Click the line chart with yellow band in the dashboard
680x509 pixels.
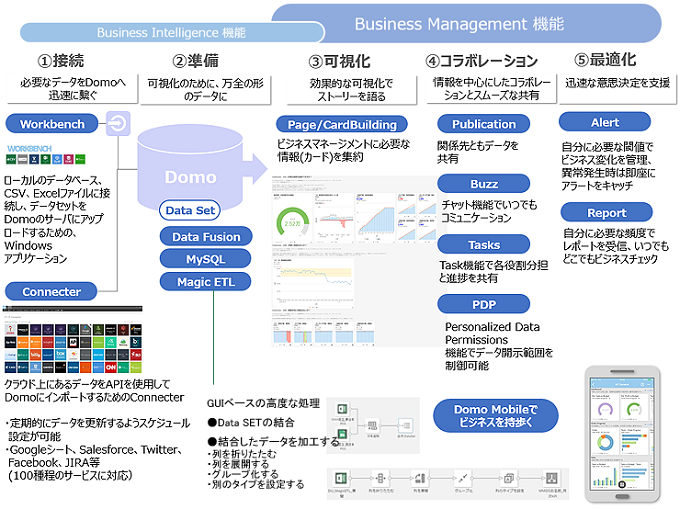(313, 284)
